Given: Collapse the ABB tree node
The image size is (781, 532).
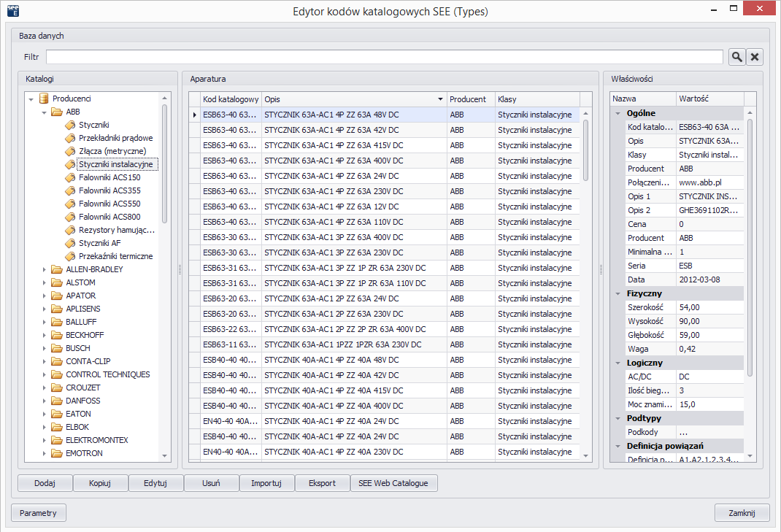Looking at the screenshot, I should [x=45, y=112].
